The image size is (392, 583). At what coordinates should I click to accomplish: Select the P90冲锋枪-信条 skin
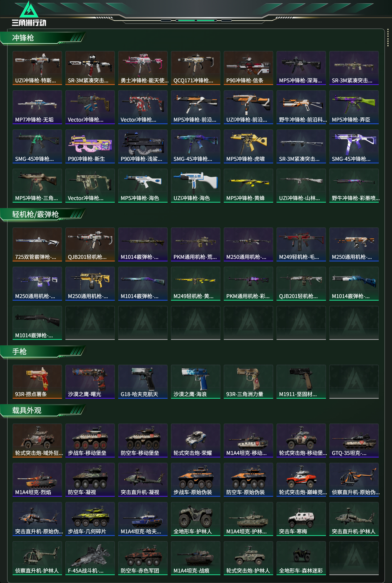click(x=248, y=68)
